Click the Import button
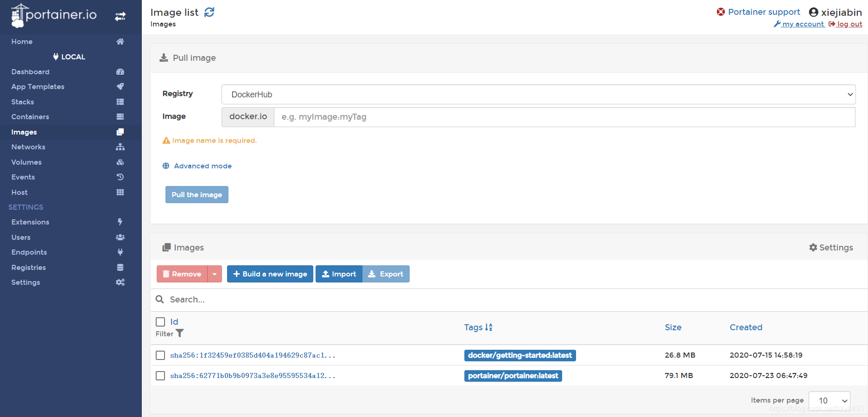 [339, 274]
